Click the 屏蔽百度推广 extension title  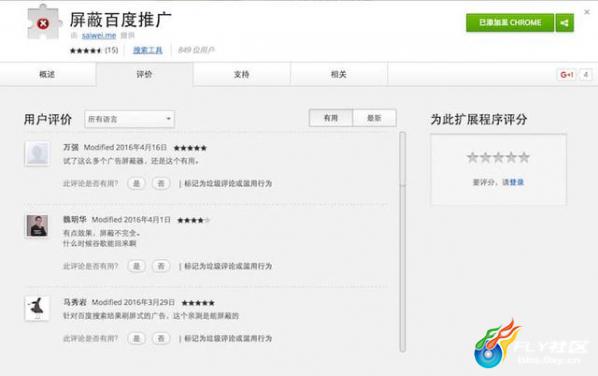tap(121, 20)
